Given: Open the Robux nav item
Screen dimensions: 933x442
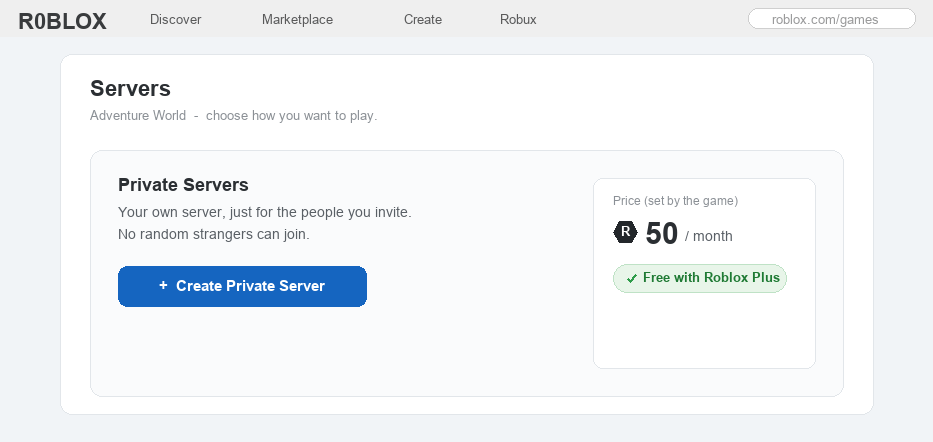Looking at the screenshot, I should (518, 20).
